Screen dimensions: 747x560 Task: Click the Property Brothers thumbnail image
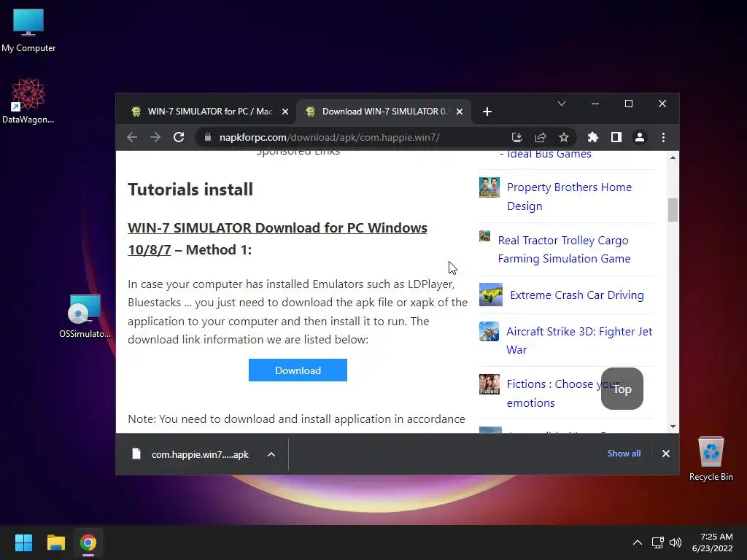point(489,187)
